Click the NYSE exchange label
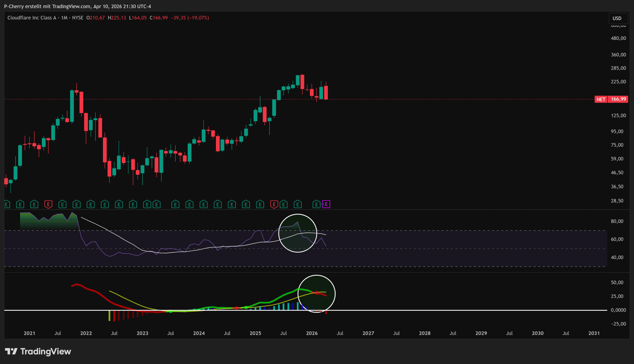This screenshot has width=634, height=364. [x=78, y=18]
